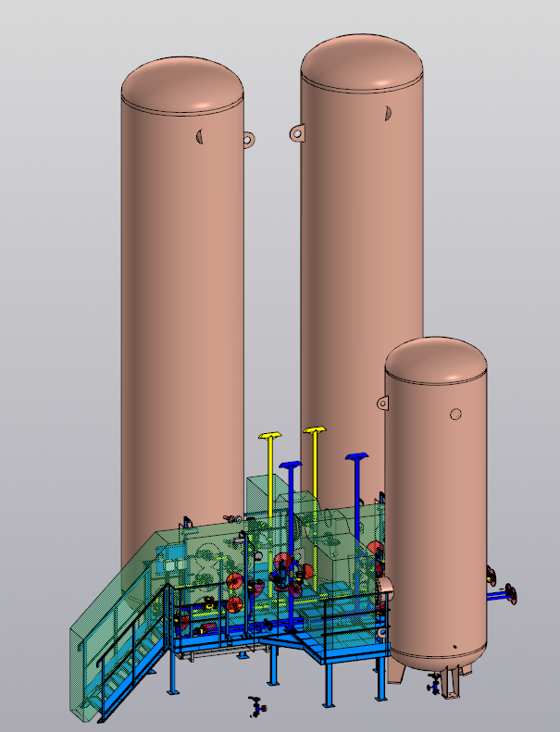
Task: Click the half-round nameplate on left tank
Action: click(198, 136)
